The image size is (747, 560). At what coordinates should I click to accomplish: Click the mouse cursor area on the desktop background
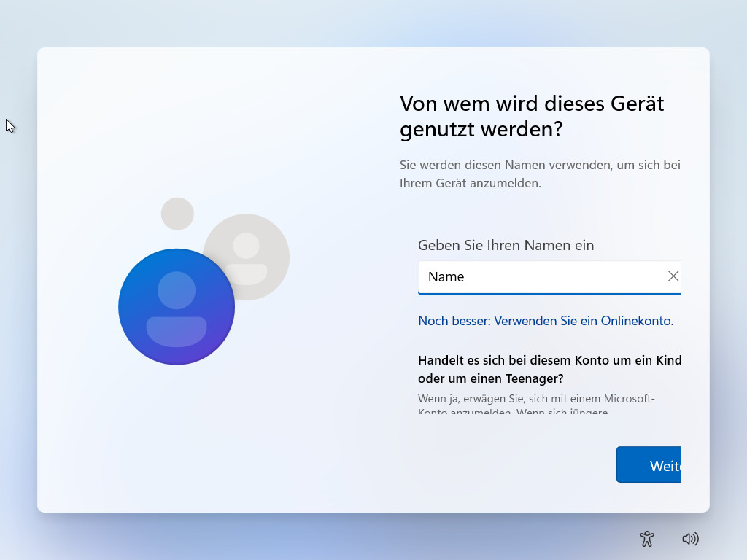pos(9,125)
